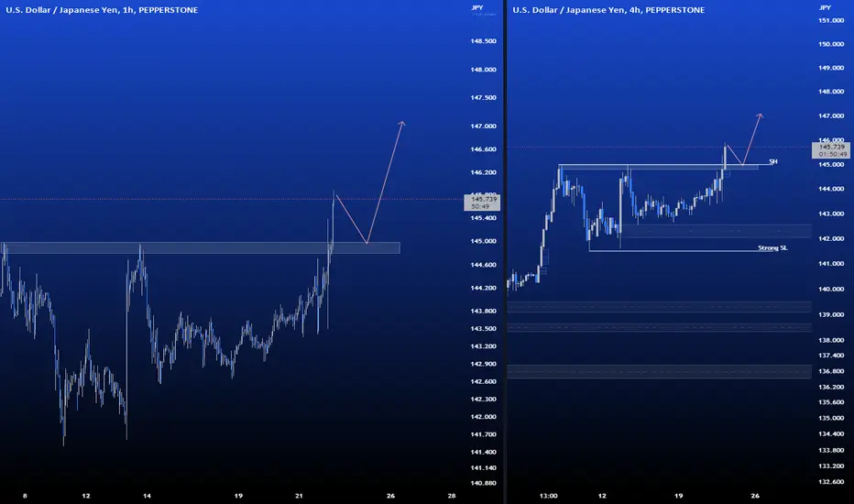Screen dimensions: 854x504
Task: Click the 4h U.S. Dollar / Japanese Yen chart title
Action: click(608, 10)
